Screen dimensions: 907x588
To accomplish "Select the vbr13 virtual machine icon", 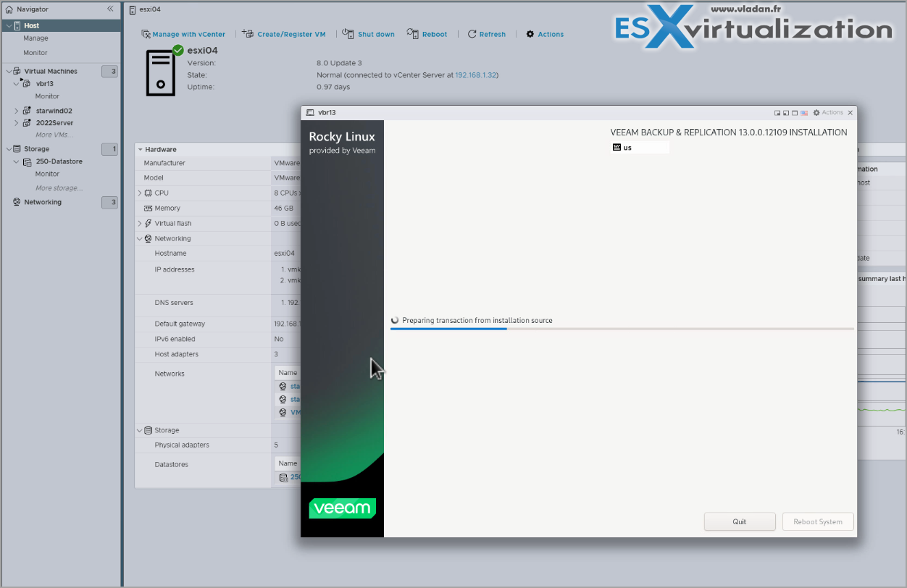I will [27, 84].
